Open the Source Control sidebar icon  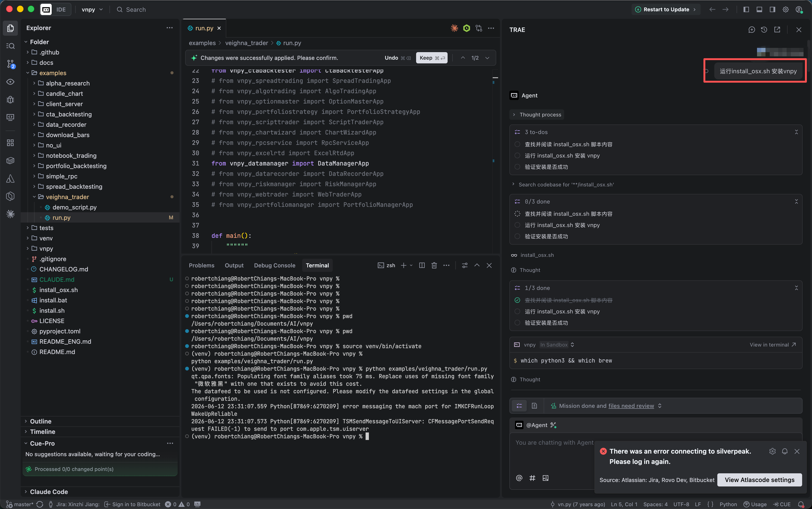point(10,64)
